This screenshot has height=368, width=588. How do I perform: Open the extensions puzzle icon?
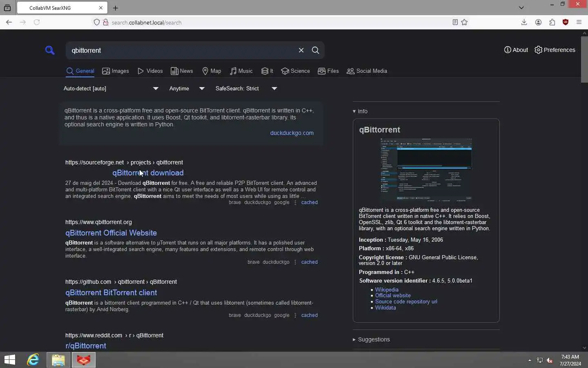(552, 22)
